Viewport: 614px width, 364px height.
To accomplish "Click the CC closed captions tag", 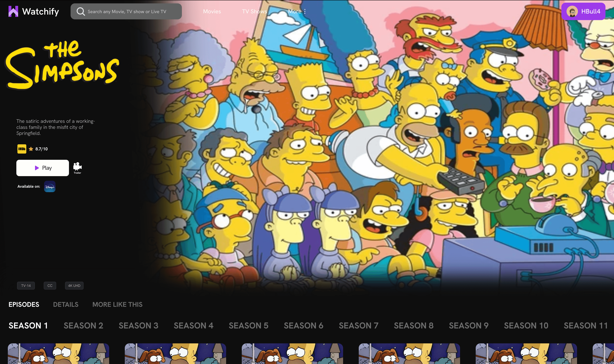I will (50, 285).
